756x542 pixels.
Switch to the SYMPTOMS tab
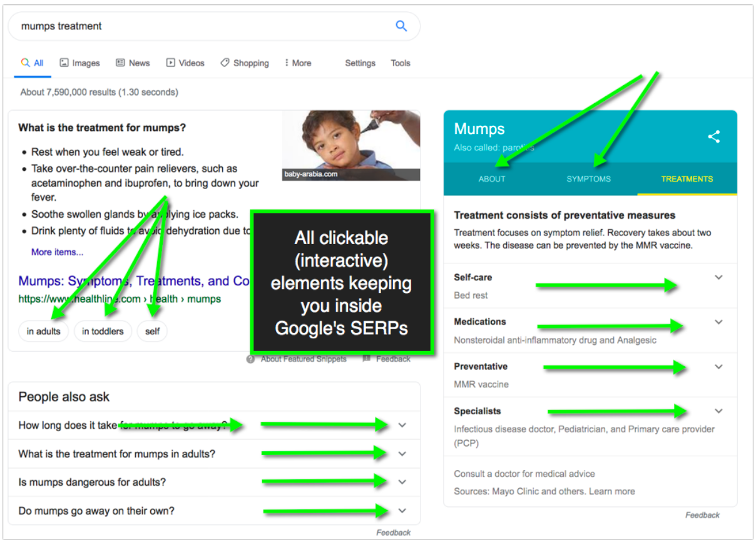click(588, 179)
